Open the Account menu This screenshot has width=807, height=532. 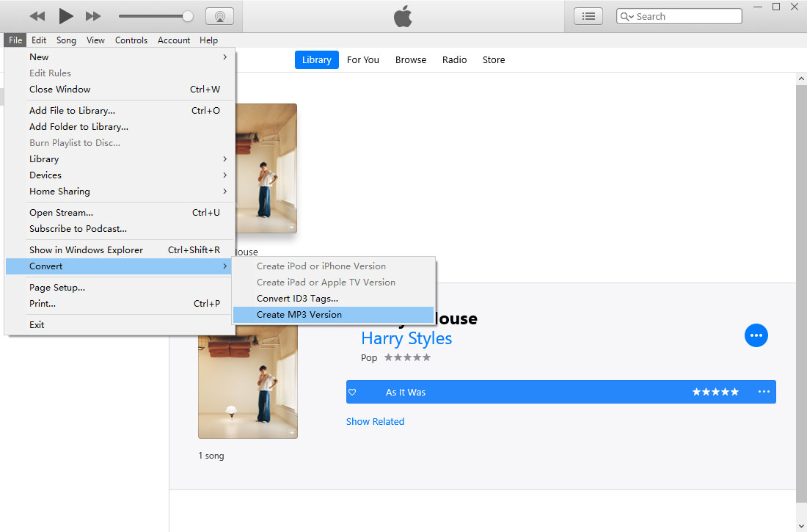[174, 40]
